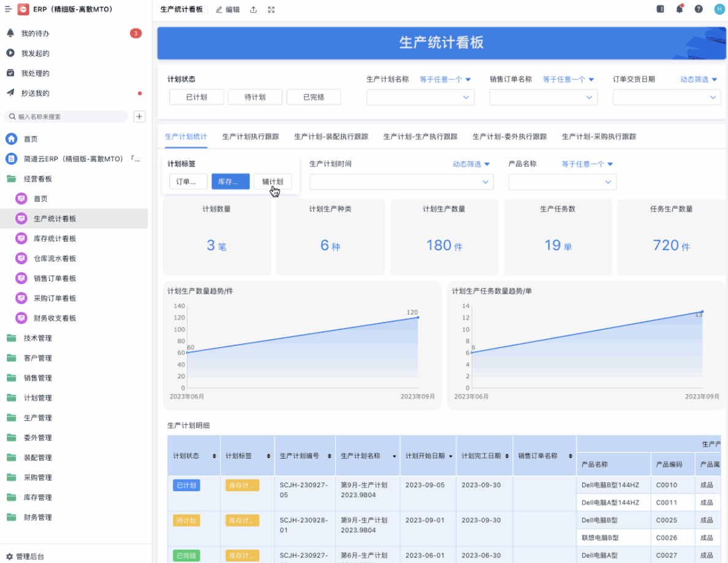Switch to the 生产计划-采购执行跟踪 tab

point(599,137)
